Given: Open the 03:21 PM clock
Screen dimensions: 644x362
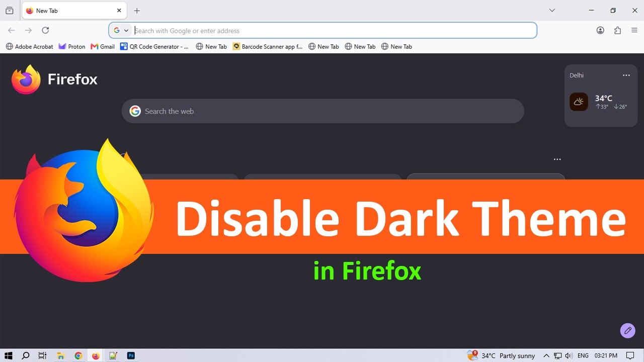Looking at the screenshot, I should [606, 355].
